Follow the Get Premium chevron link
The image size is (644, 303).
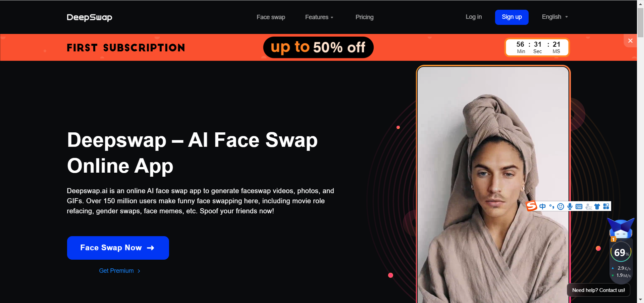click(x=120, y=271)
